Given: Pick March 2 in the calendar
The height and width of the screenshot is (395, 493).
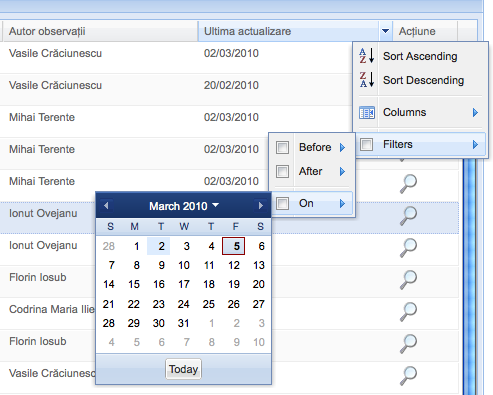Looking at the screenshot, I should pos(159,246).
